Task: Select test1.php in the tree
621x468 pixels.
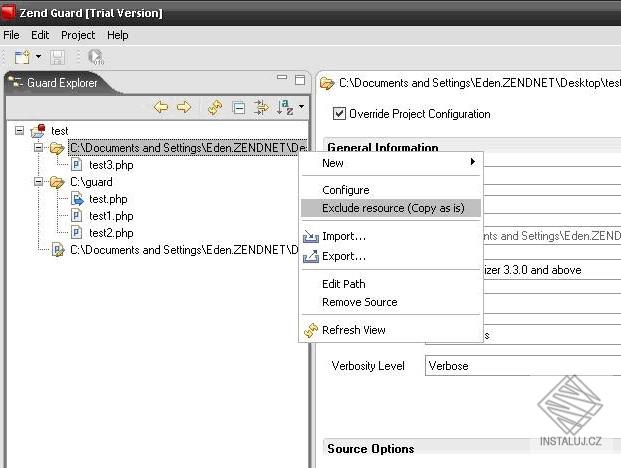Action: pyautogui.click(x=111, y=216)
